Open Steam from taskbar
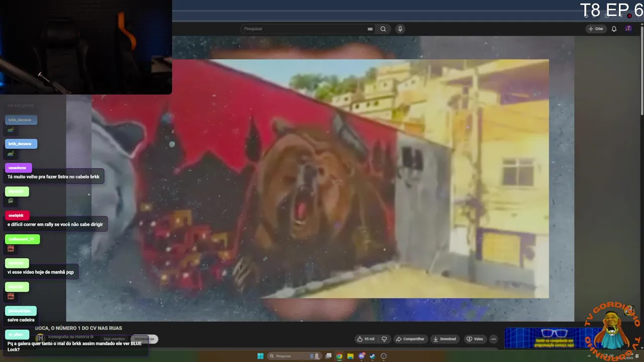 tap(372, 356)
